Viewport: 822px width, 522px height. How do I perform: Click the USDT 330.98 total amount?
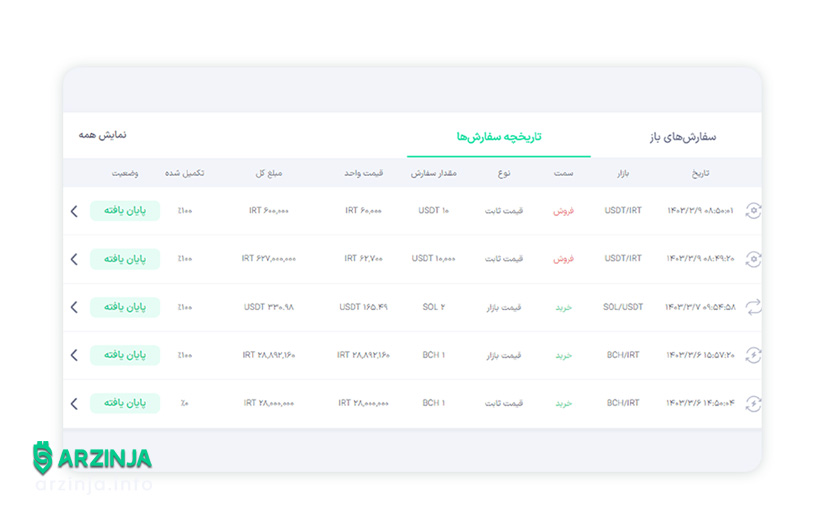pyautogui.click(x=269, y=307)
